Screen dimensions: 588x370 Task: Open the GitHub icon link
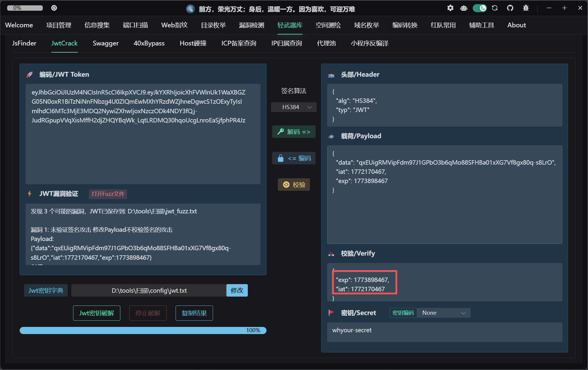point(510,8)
